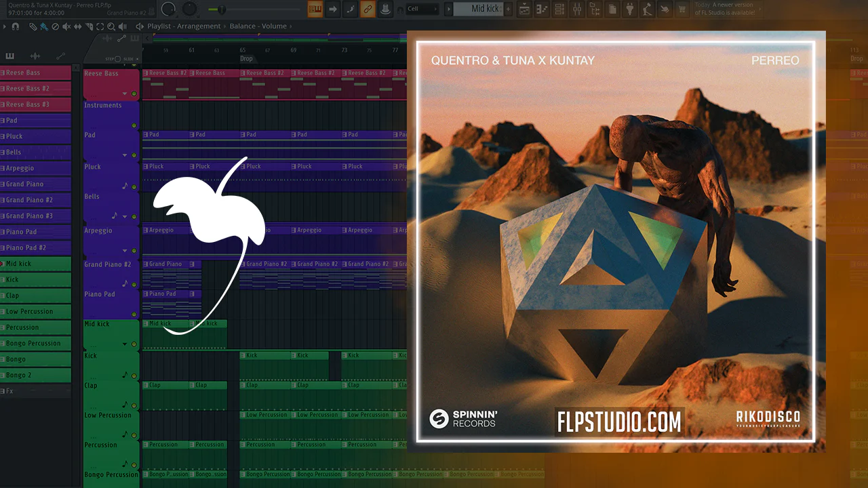Open the playlist options arrow menu

[4, 26]
